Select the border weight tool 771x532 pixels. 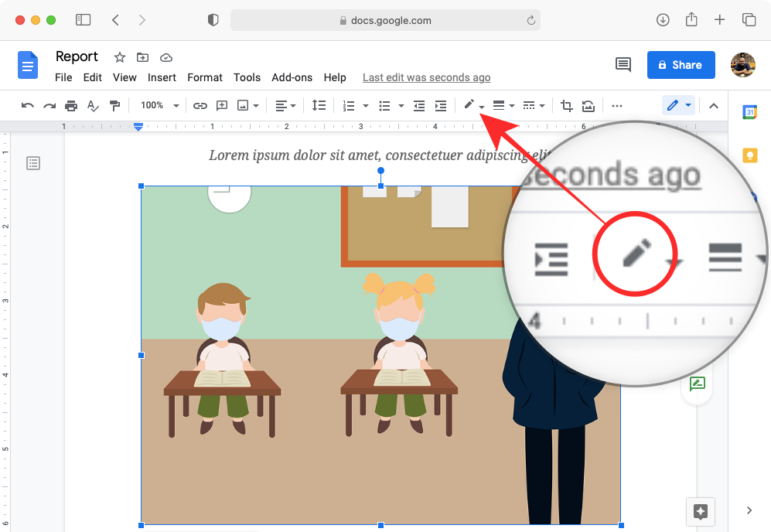pyautogui.click(x=500, y=105)
